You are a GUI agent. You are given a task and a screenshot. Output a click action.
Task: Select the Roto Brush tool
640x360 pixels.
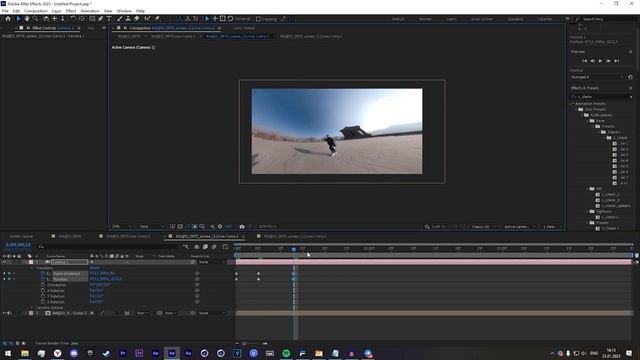click(147, 18)
